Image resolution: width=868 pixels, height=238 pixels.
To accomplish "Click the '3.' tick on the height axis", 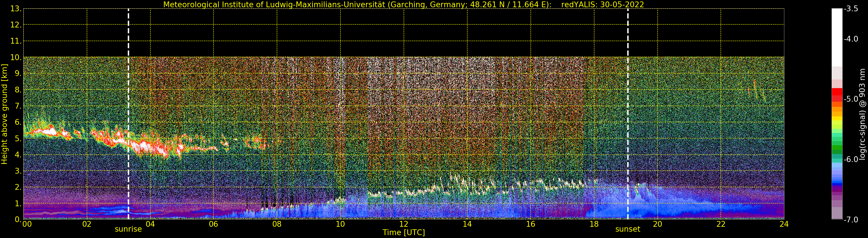I will 18,171.
